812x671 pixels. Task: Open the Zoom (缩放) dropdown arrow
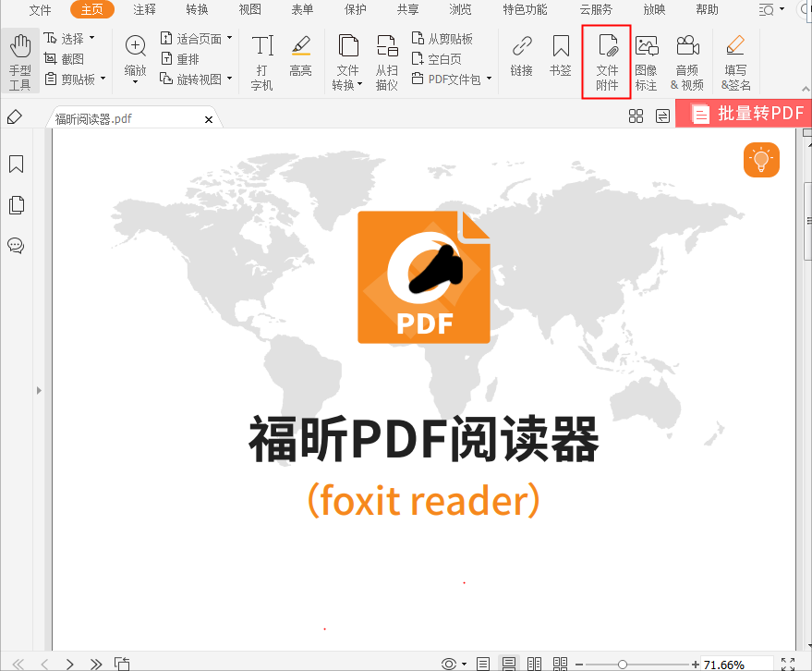coord(136,82)
